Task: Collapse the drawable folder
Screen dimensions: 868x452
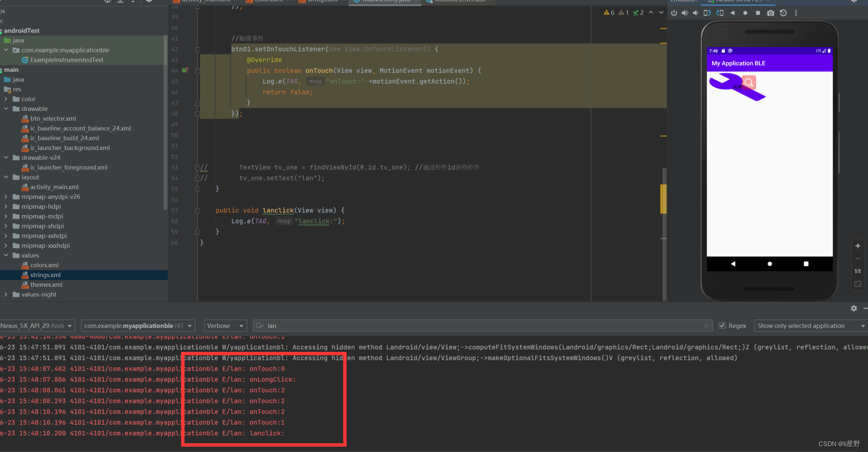Action: [6, 108]
